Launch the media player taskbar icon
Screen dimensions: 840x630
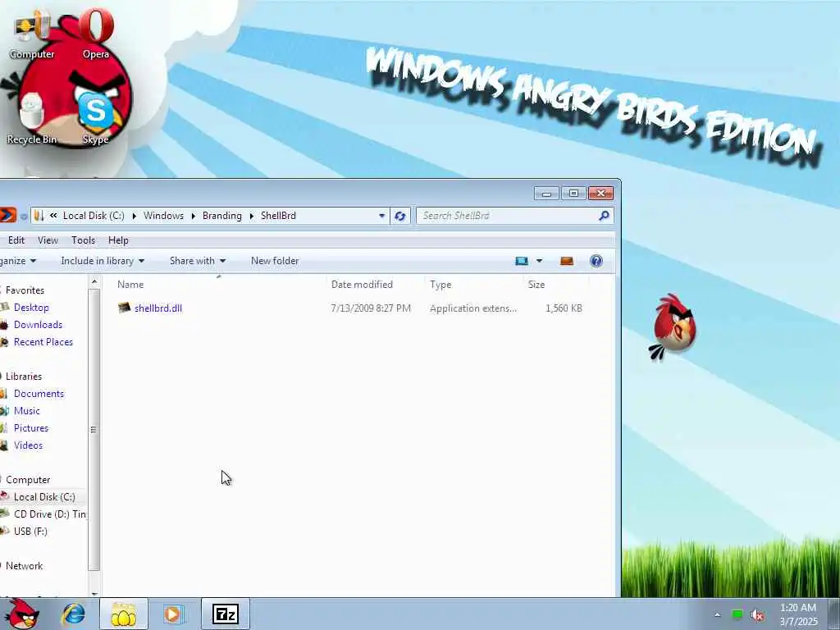[x=173, y=614]
